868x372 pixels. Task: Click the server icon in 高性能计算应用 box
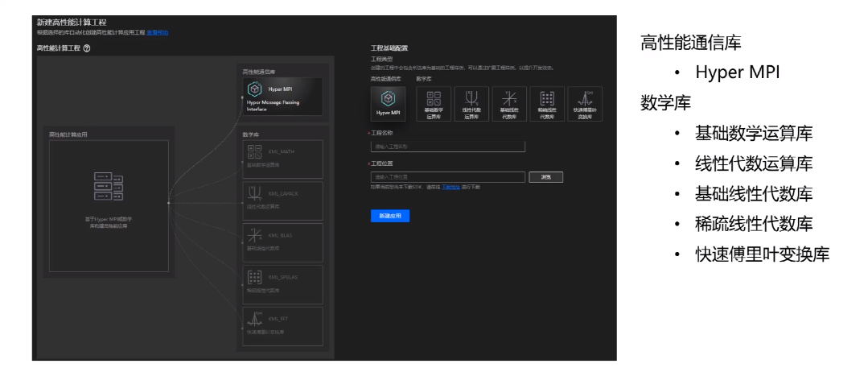tap(109, 187)
